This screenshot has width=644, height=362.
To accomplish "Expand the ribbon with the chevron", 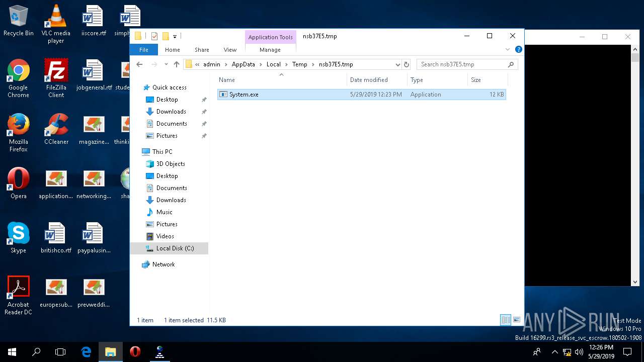I will click(508, 49).
